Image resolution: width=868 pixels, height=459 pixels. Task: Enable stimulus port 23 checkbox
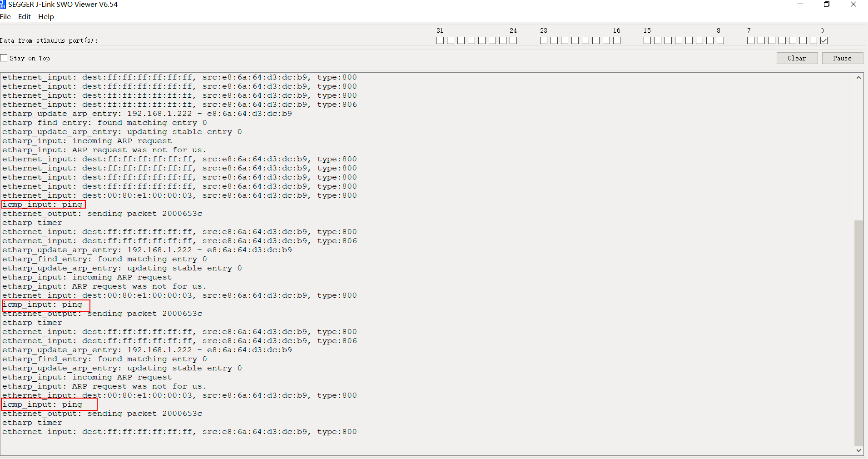[x=543, y=40]
